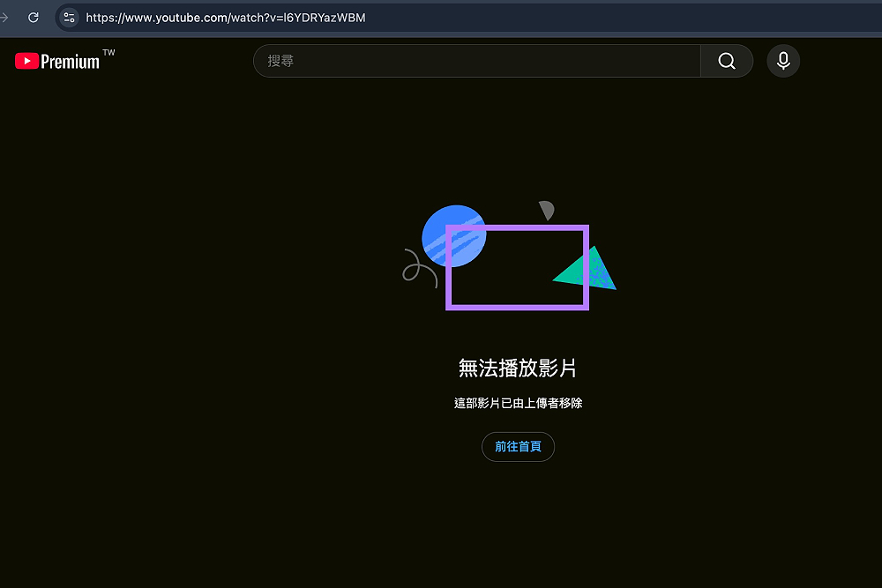Viewport: 882px width, 588px height.
Task: Click the browser forward arrow
Action: tap(4, 18)
